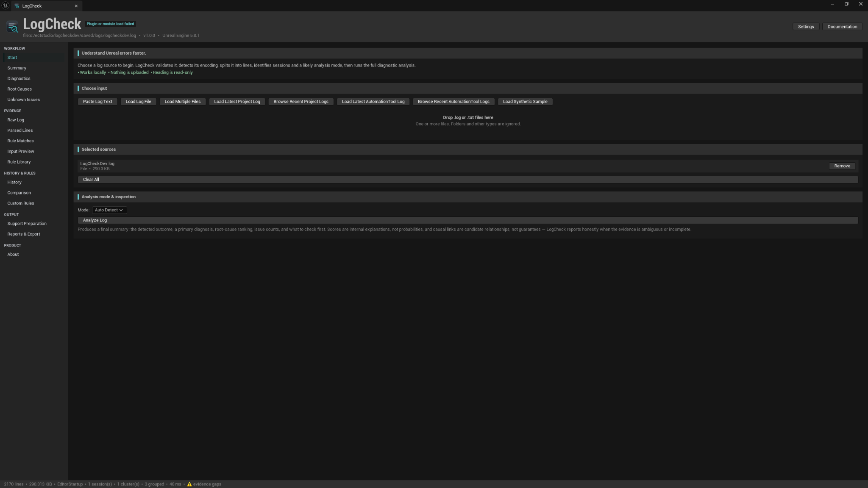Go to the Summary page
Image resolution: width=868 pixels, height=488 pixels.
pos(34,68)
